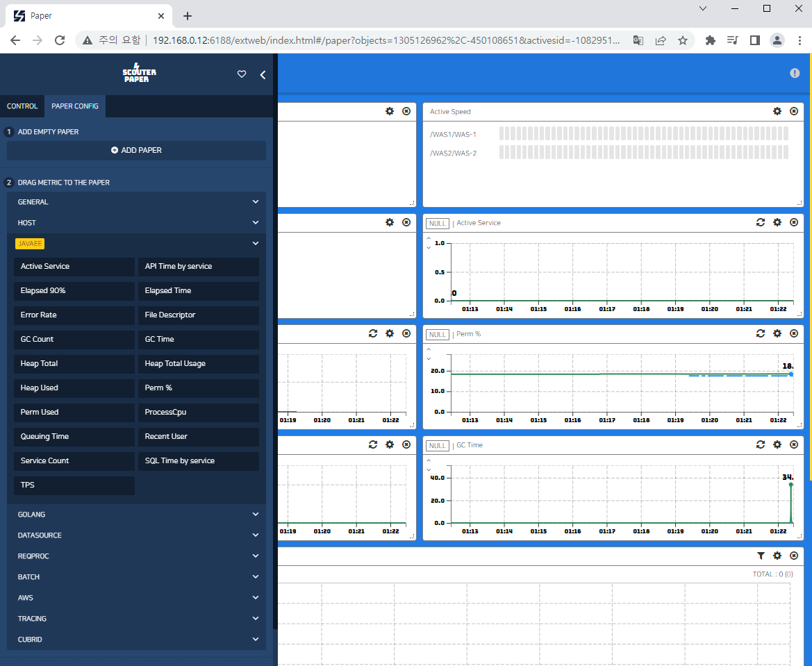The image size is (812, 666).
Task: Collapse the sidebar with the left chevron
Action: [263, 75]
